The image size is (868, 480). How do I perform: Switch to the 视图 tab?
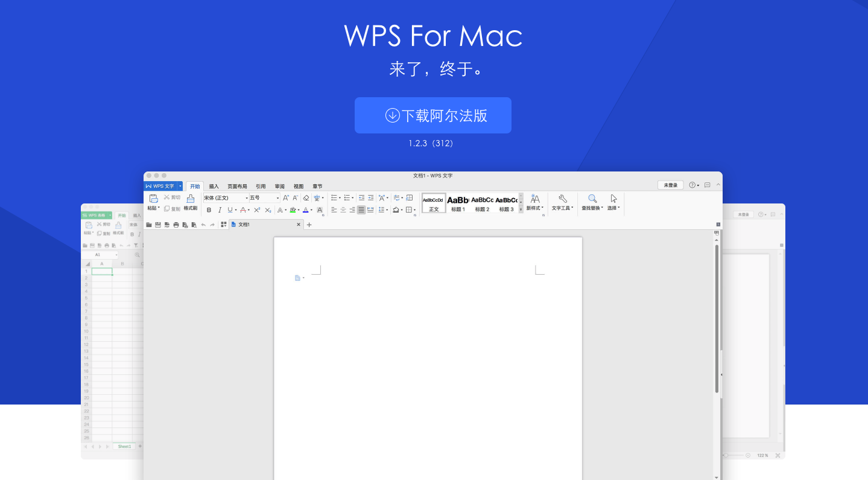coord(299,187)
